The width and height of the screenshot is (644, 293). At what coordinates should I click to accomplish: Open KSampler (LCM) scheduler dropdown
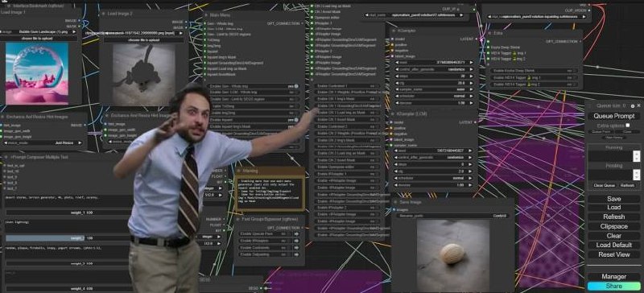pyautogui.click(x=434, y=179)
